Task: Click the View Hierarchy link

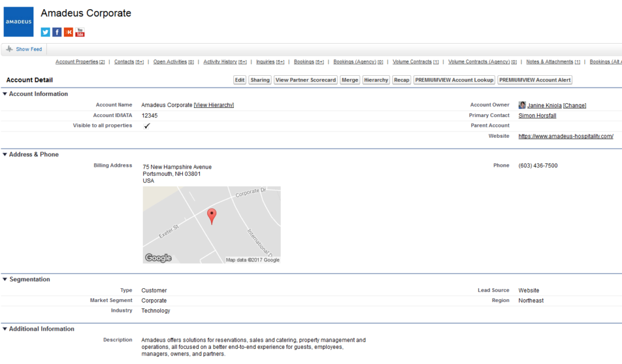Action: pyautogui.click(x=214, y=105)
